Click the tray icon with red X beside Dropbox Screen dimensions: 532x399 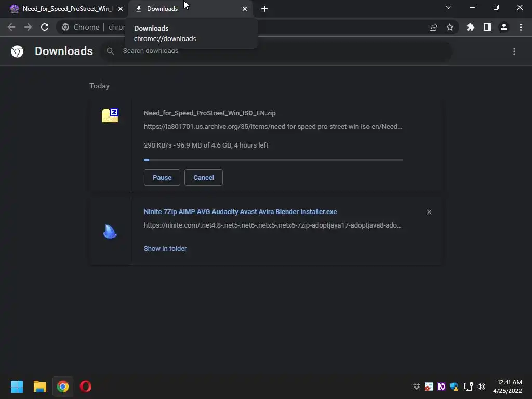pos(429,387)
